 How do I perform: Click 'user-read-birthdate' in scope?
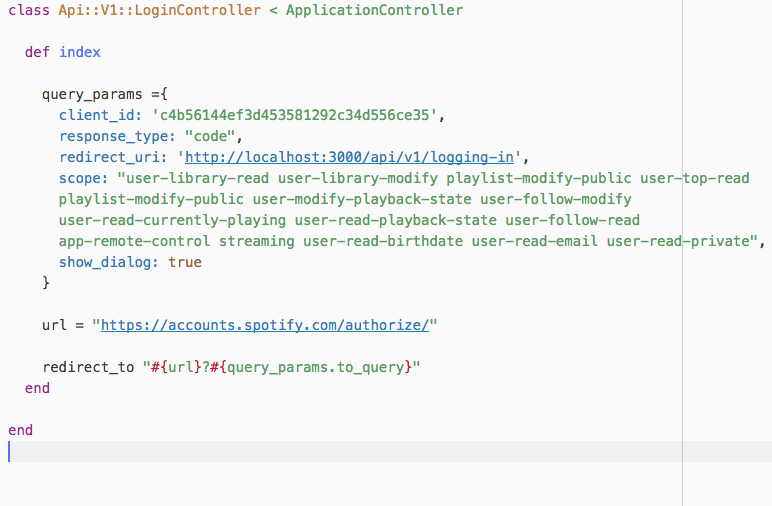click(383, 241)
